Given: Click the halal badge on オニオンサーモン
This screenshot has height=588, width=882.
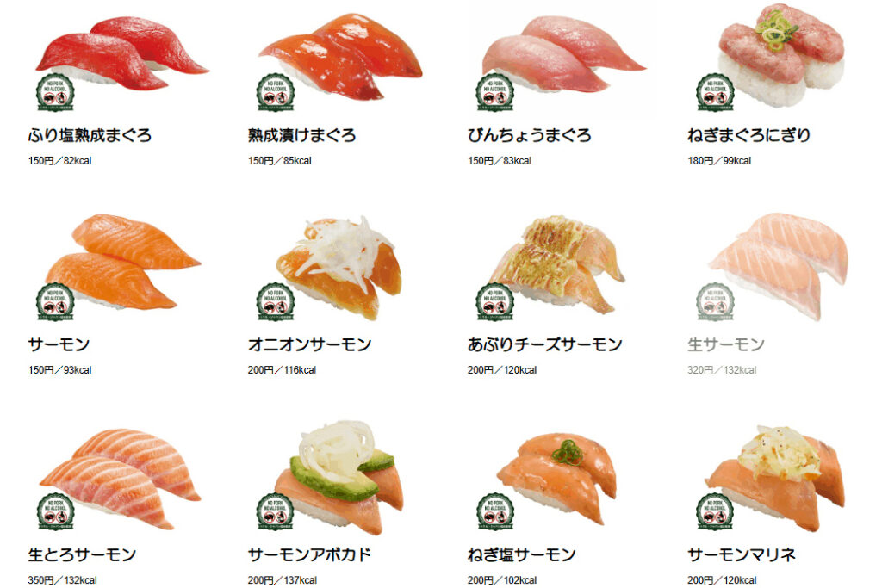Looking at the screenshot, I should coord(275,302).
